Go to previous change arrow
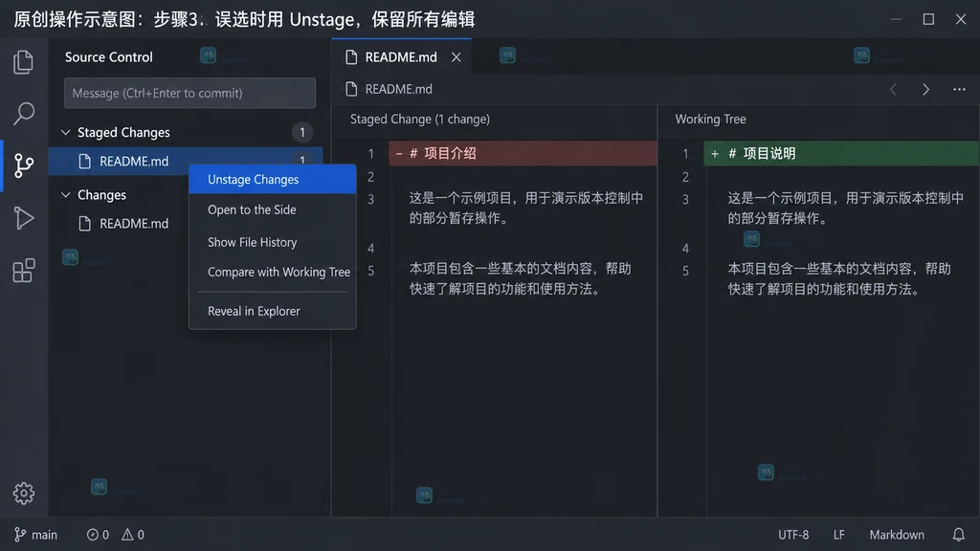The width and height of the screenshot is (980, 551). (x=893, y=89)
